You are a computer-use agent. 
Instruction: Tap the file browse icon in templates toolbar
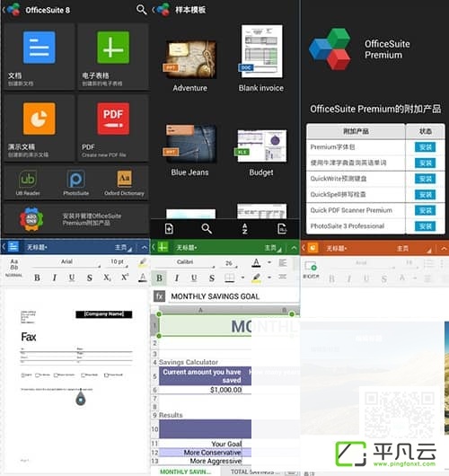282,229
